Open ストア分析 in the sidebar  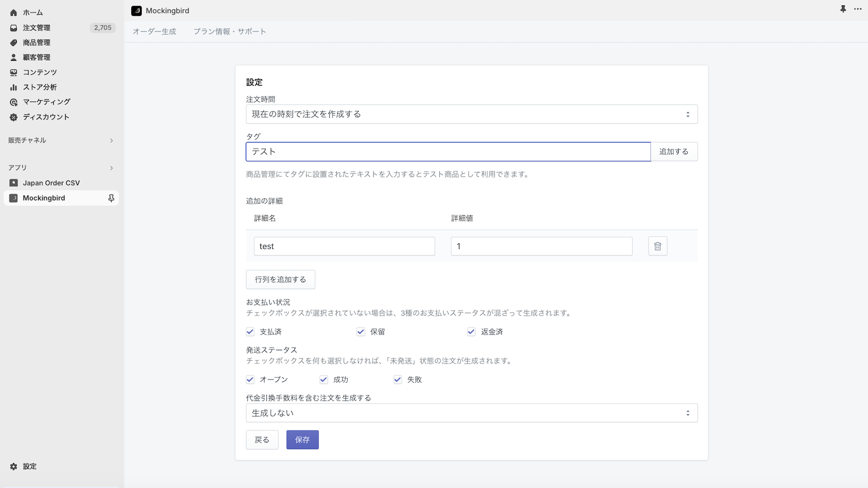point(40,87)
